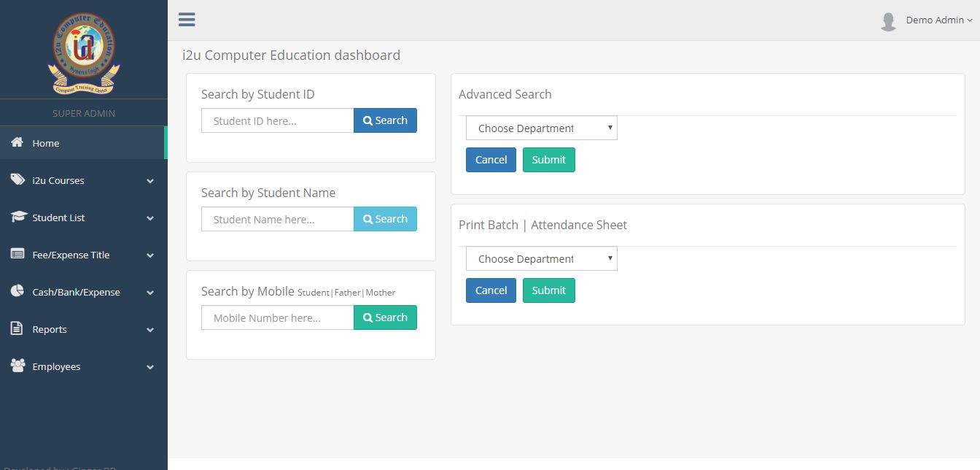The width and height of the screenshot is (980, 470).
Task: Expand Fee/Expense Title chevron arrow
Action: coord(150,255)
